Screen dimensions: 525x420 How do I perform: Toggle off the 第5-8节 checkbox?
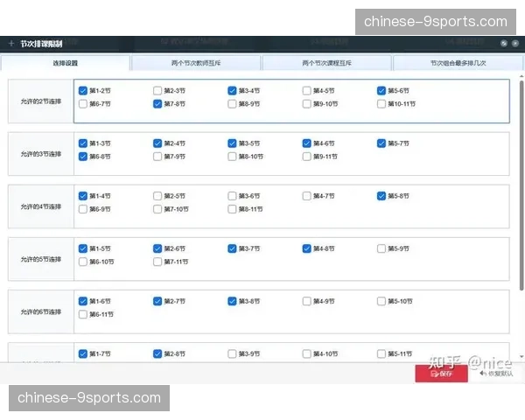[382, 196]
